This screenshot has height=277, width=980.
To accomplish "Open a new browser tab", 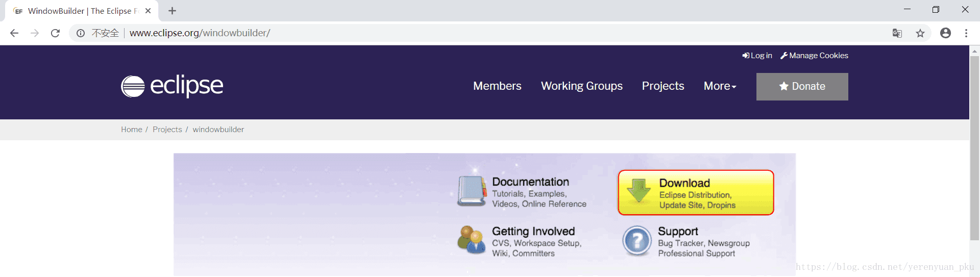I will [x=173, y=11].
